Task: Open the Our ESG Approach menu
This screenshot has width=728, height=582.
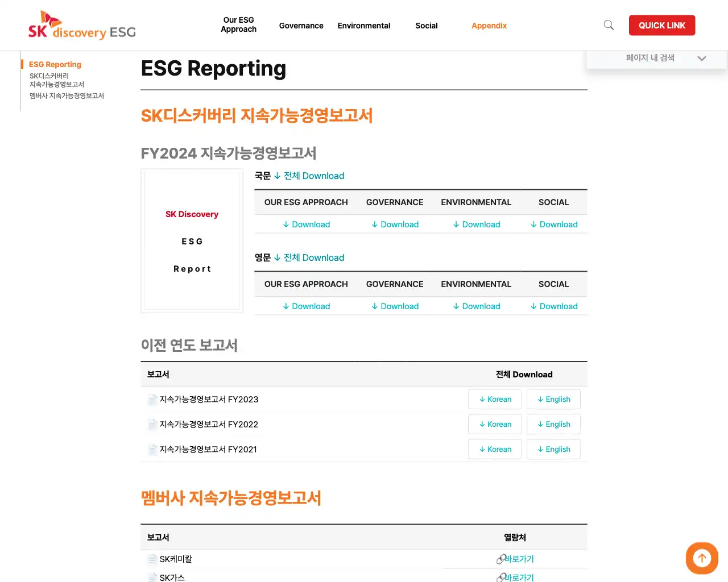Action: point(238,24)
